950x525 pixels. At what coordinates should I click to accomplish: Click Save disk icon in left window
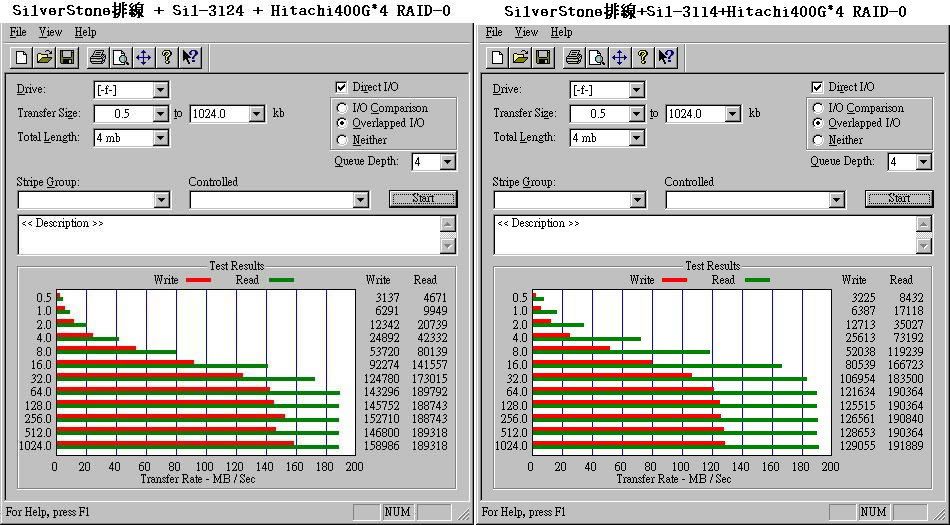click(x=67, y=58)
